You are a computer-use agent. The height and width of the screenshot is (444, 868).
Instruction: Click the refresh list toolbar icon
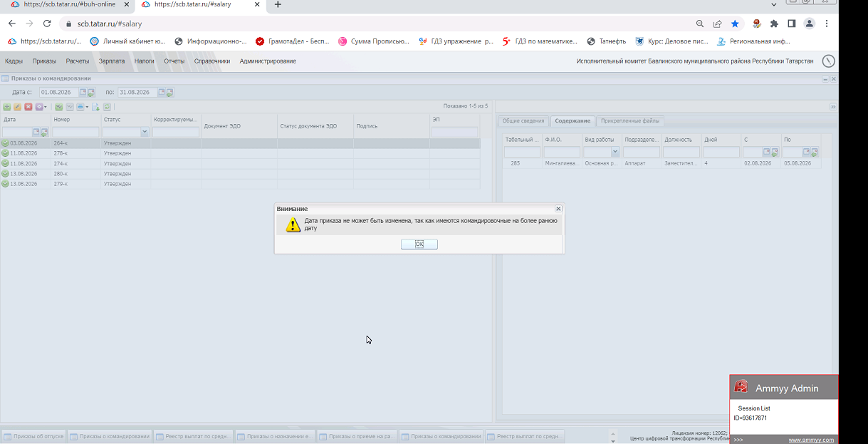click(107, 107)
